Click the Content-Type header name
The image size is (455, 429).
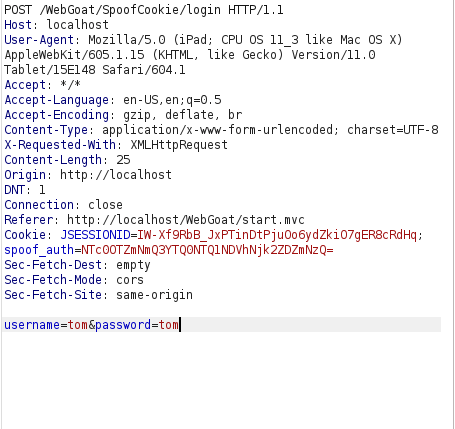pos(46,130)
